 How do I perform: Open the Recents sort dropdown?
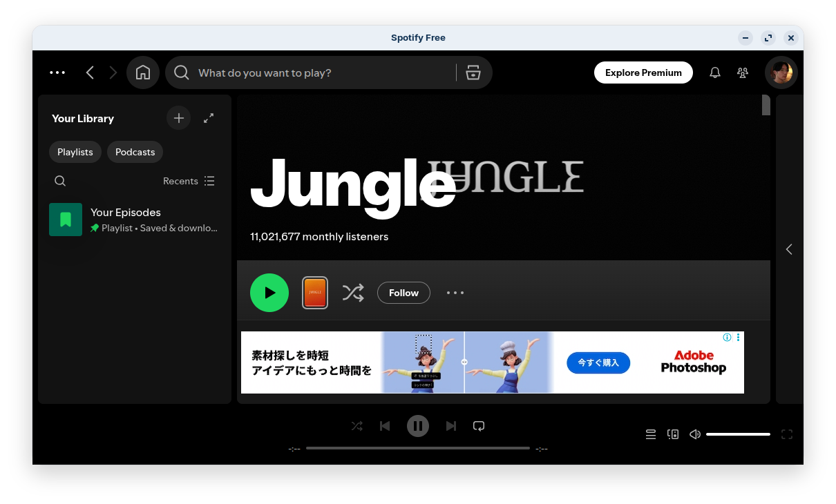[189, 181]
